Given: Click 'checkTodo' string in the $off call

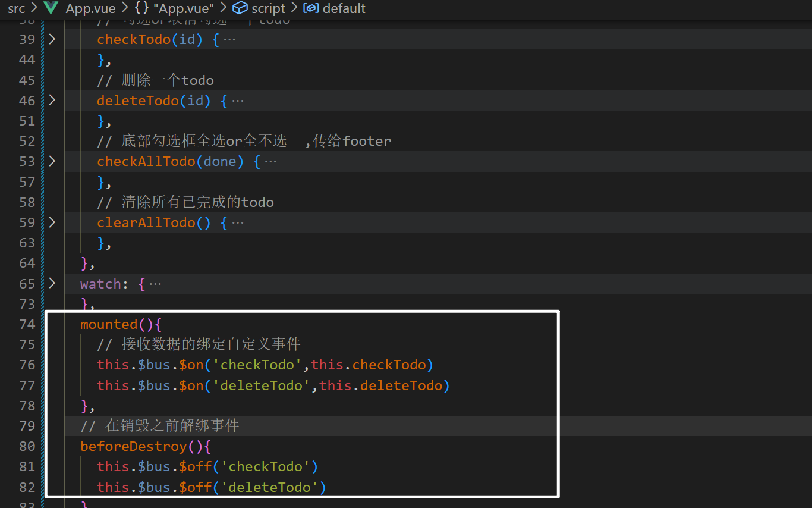Looking at the screenshot, I should click(266, 466).
